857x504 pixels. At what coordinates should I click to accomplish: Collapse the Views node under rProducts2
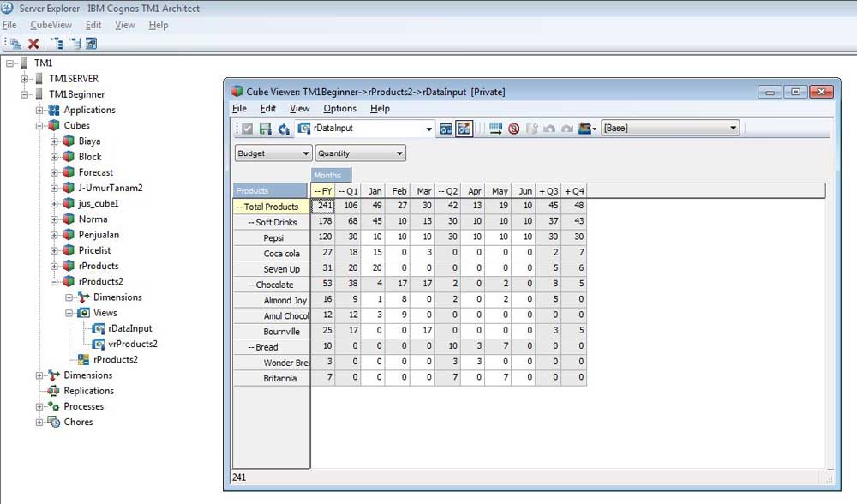click(x=69, y=313)
